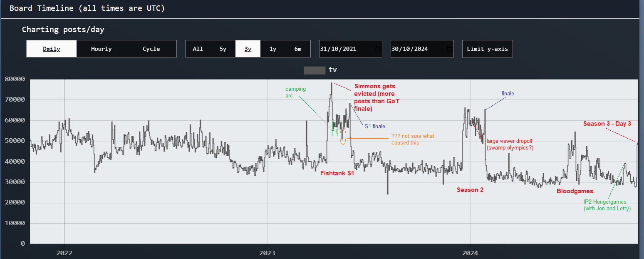Click the 50000 y-axis label
Viewport: 644px width, 259px height.
15,141
